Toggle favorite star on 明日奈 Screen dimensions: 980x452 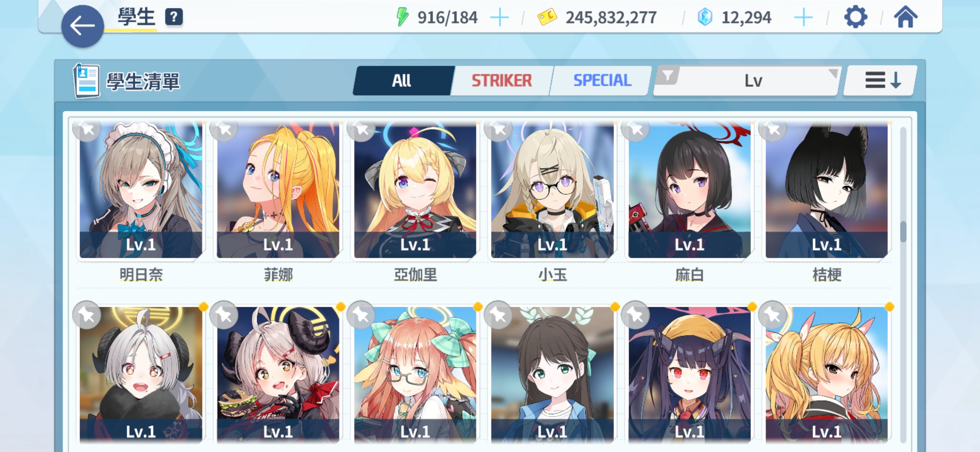tap(87, 129)
